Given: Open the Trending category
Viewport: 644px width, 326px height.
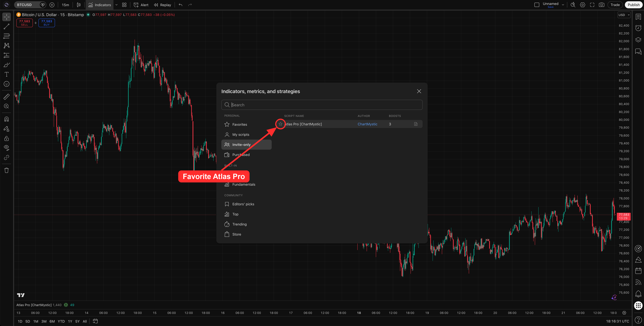Looking at the screenshot, I should pos(246,224).
